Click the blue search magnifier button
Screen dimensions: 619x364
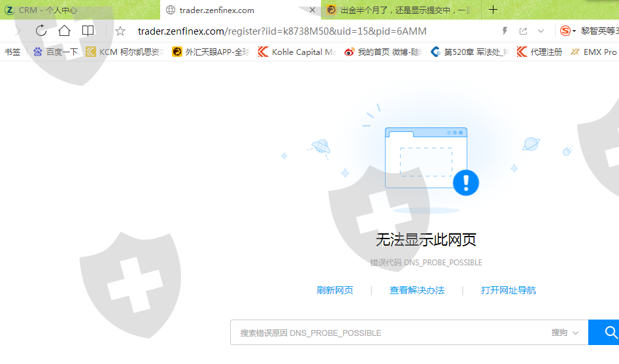coord(603,333)
